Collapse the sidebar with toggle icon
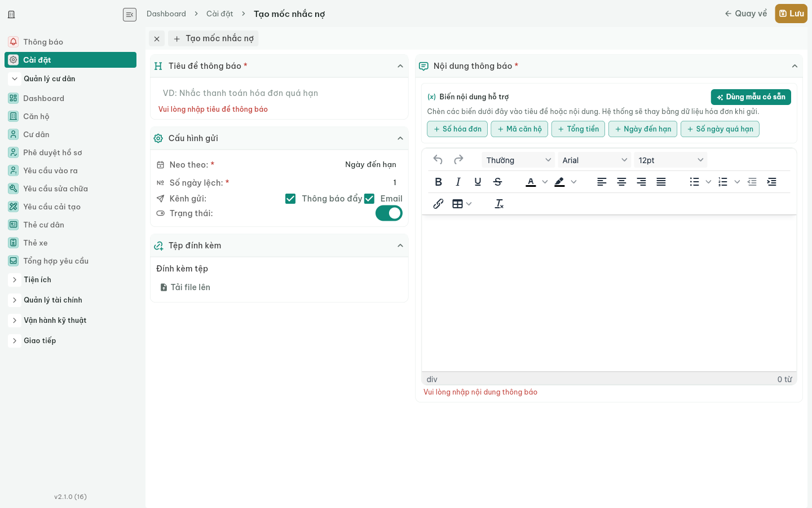The height and width of the screenshot is (508, 812). tap(130, 15)
